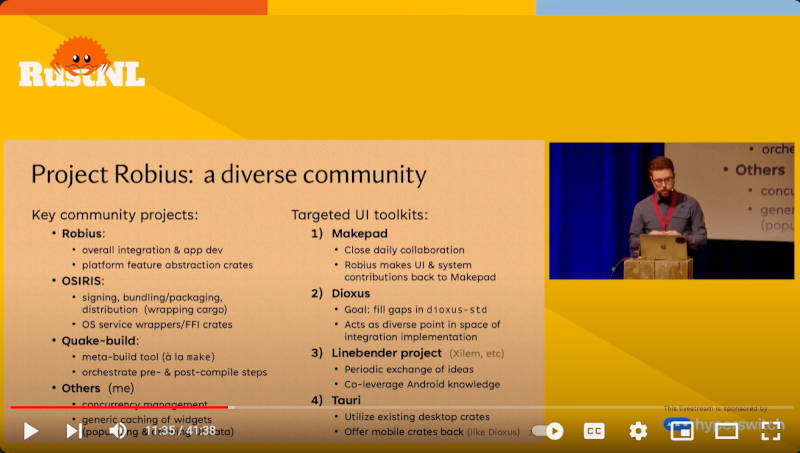Viewport: 800px width, 453px height.
Task: Open the player settings gear
Action: coord(638,432)
